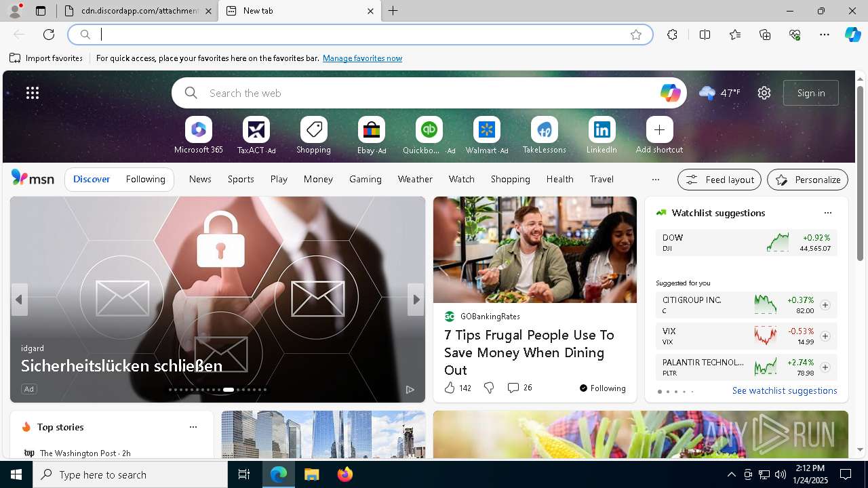868x488 pixels.
Task: Open Microsoft 365 shortcut
Action: pos(198,136)
